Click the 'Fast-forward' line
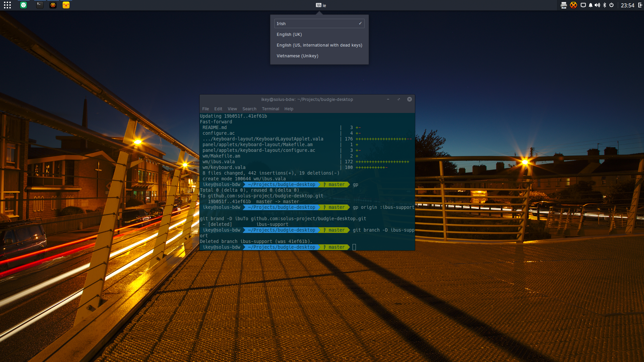The image size is (644, 362). coord(216,122)
